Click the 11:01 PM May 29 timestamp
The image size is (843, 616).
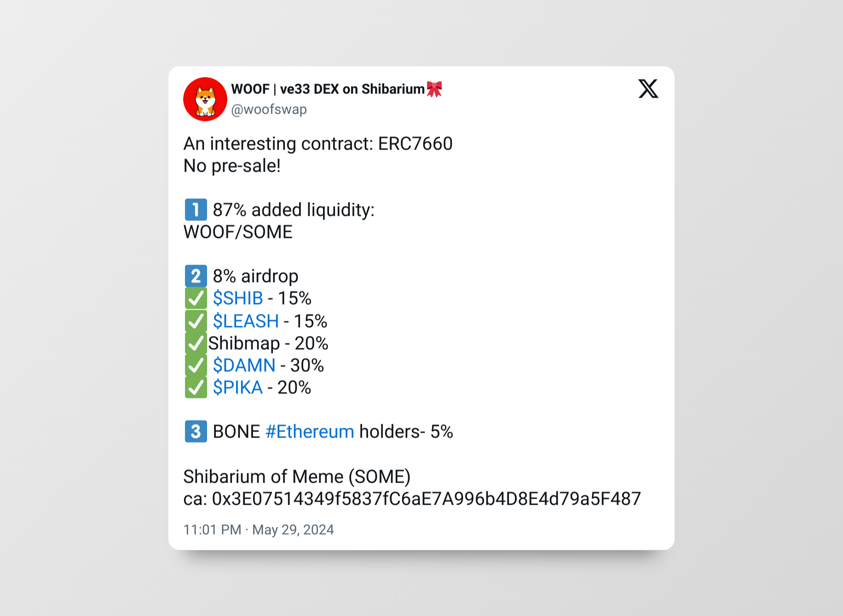[x=259, y=530]
